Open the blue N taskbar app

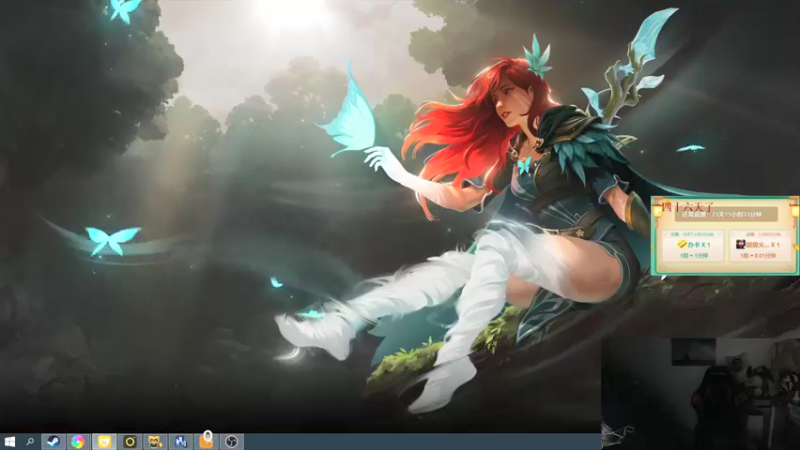coord(181,441)
